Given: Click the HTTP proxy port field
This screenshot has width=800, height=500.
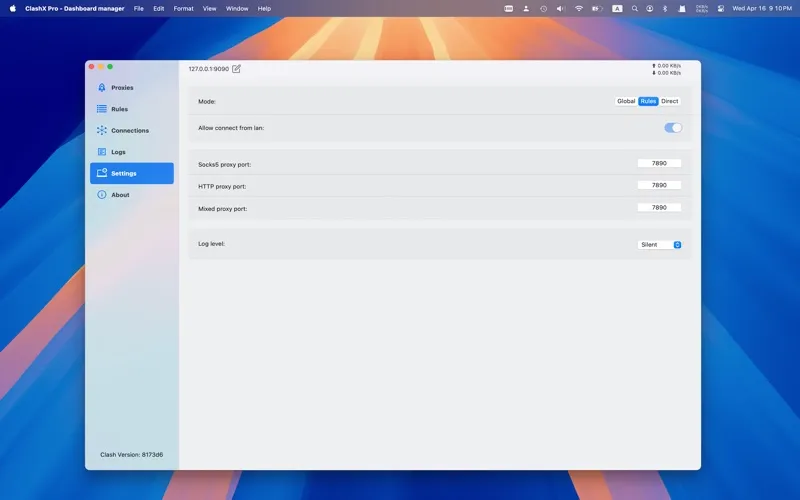Looking at the screenshot, I should (x=659, y=185).
